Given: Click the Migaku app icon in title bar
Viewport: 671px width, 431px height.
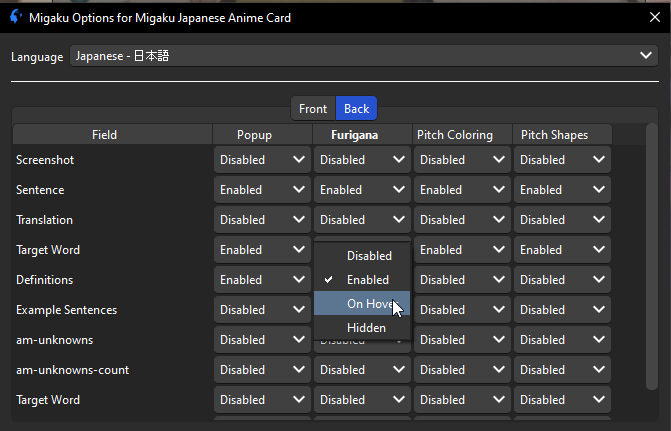Looking at the screenshot, I should tap(14, 17).
